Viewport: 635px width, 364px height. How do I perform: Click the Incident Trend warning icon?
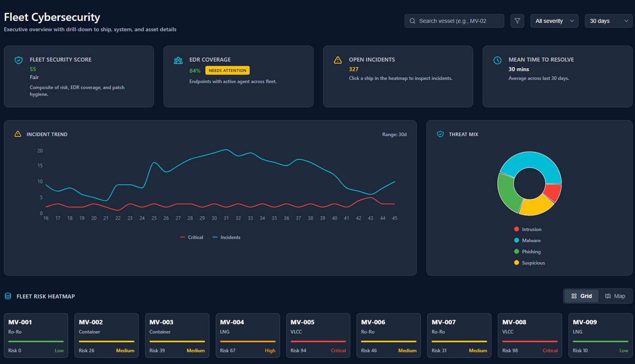click(18, 134)
